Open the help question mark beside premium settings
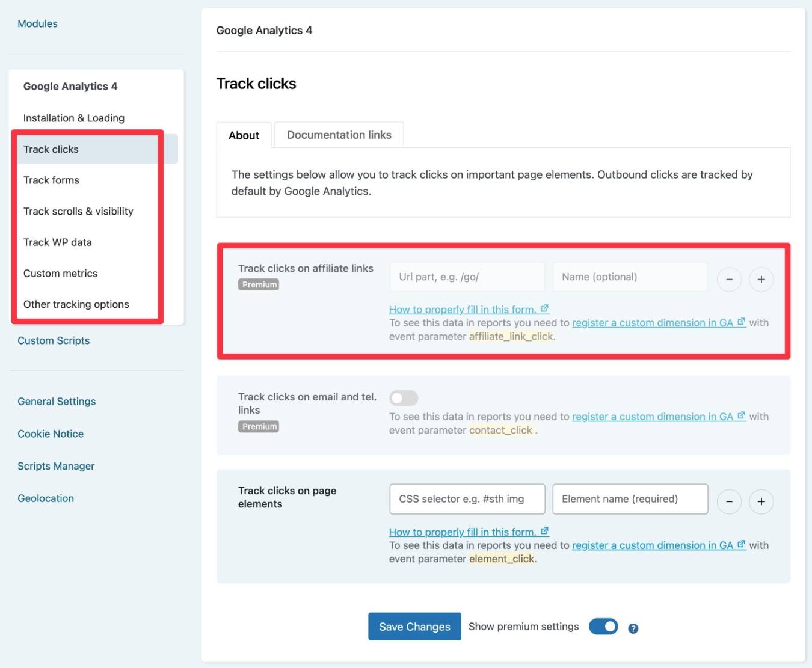The image size is (812, 668). (x=633, y=628)
